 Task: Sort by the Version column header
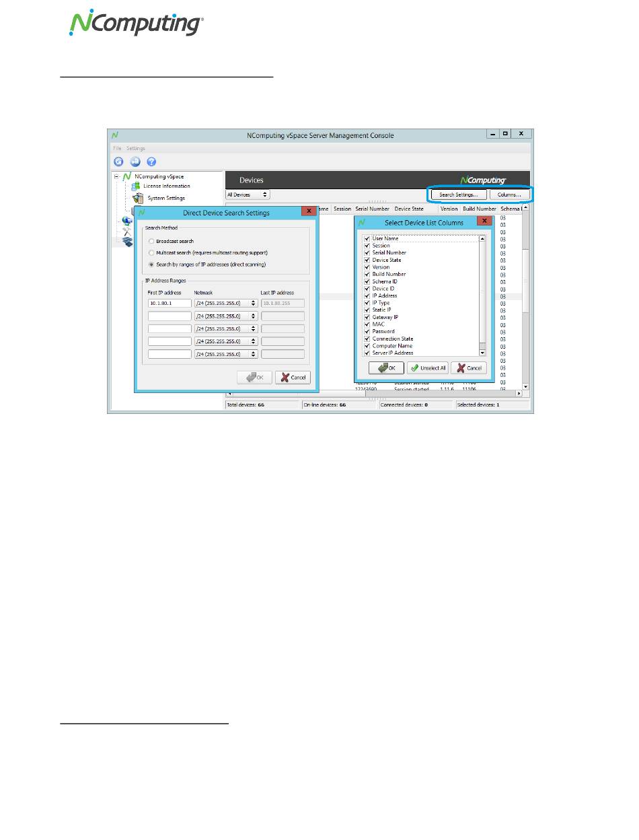click(449, 209)
